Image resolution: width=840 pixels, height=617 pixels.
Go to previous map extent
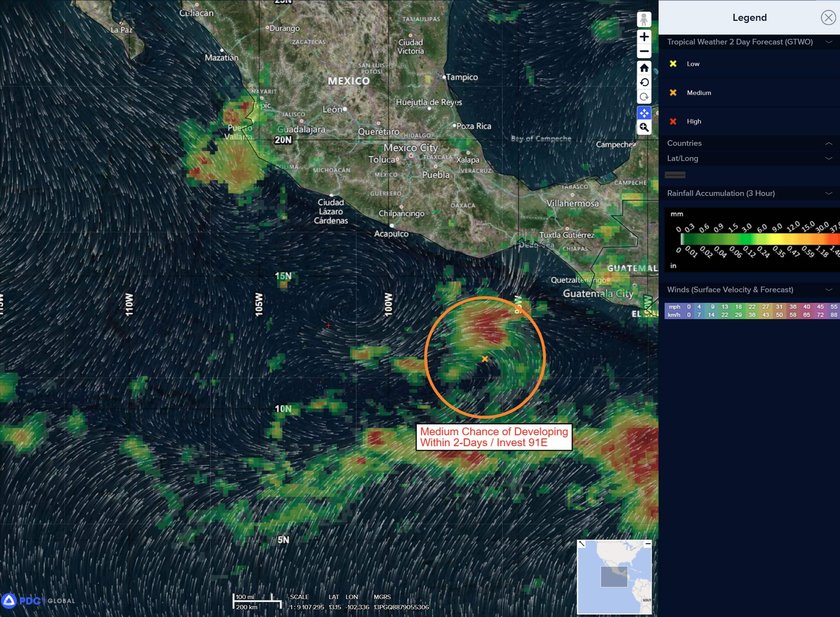pyautogui.click(x=643, y=83)
